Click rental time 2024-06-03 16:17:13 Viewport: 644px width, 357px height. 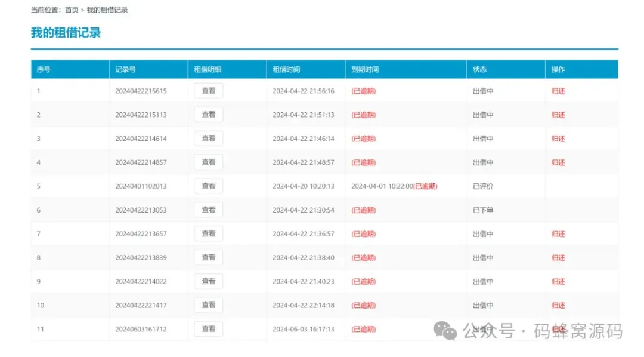pos(304,330)
